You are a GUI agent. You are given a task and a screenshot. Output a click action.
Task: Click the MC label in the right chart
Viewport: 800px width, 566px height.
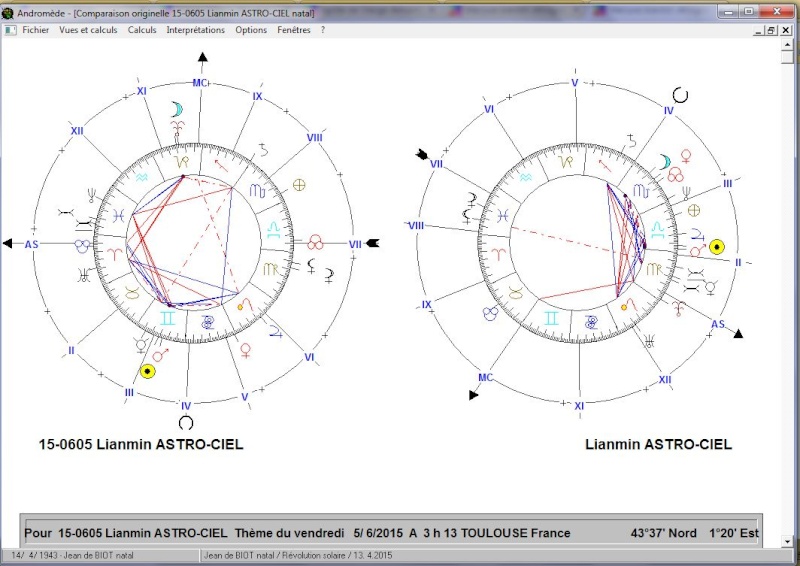tap(485, 378)
